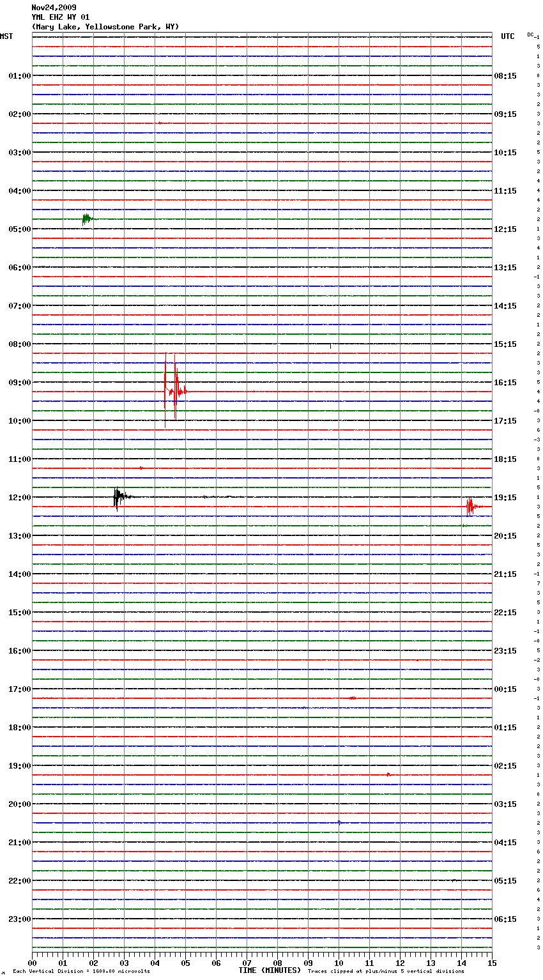Click the 16:15 UTC time label
This screenshot has height=980, width=543.
pos(505,383)
